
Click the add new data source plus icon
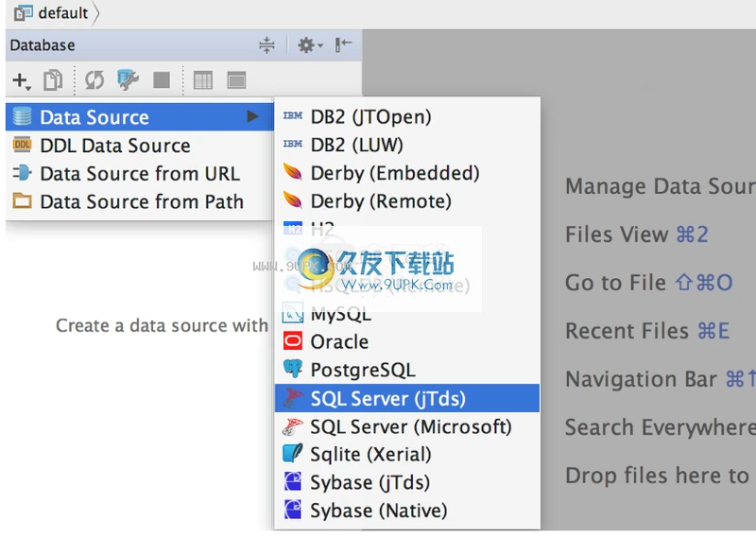(21, 80)
